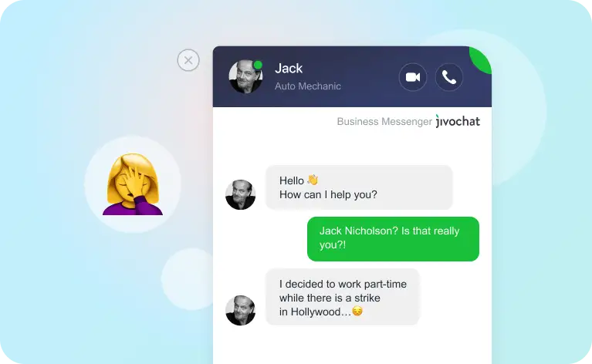Click the pensive face emoji after Hollywood
This screenshot has width=592, height=364.
[357, 312]
